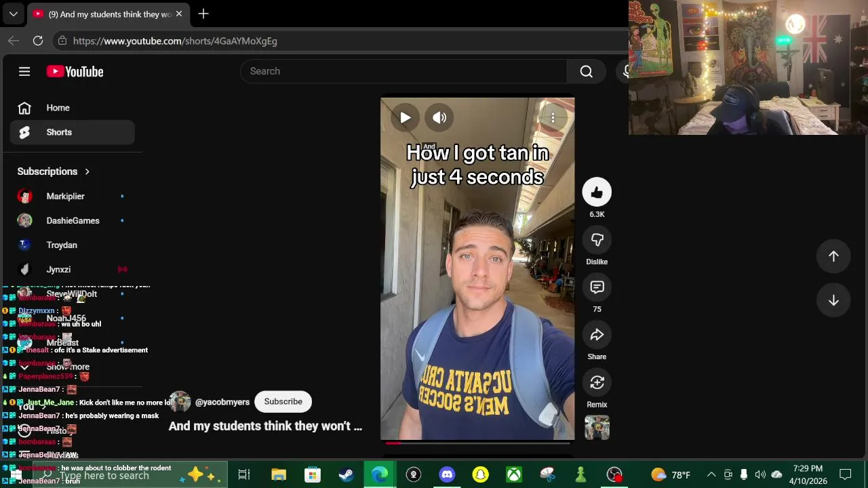Play the paused Short video
This screenshot has width=868, height=488.
coord(405,117)
